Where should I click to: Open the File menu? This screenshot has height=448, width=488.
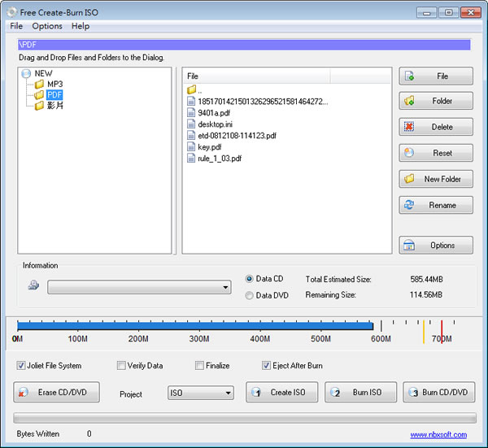click(16, 26)
